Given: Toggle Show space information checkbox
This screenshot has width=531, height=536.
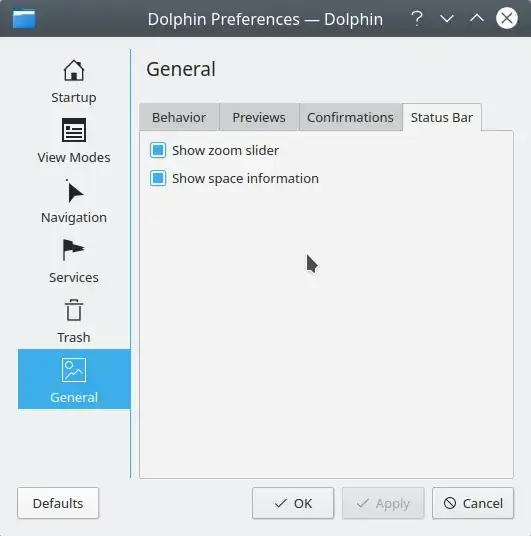Looking at the screenshot, I should (x=158, y=178).
